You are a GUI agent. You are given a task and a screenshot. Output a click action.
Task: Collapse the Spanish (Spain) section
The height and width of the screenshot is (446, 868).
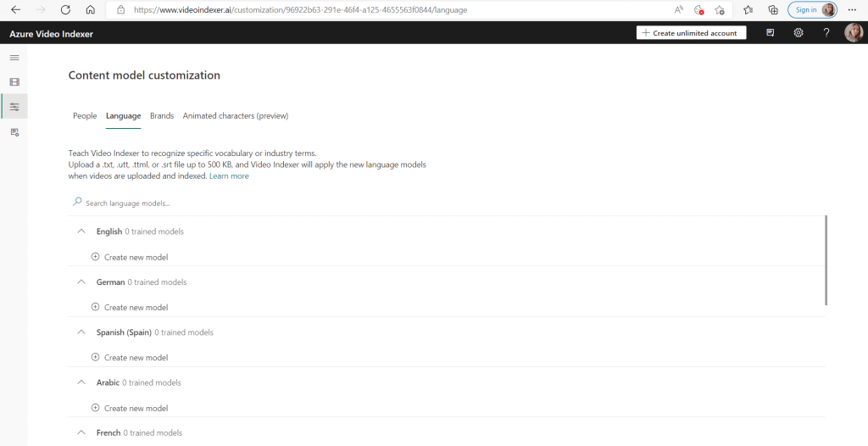[81, 332]
